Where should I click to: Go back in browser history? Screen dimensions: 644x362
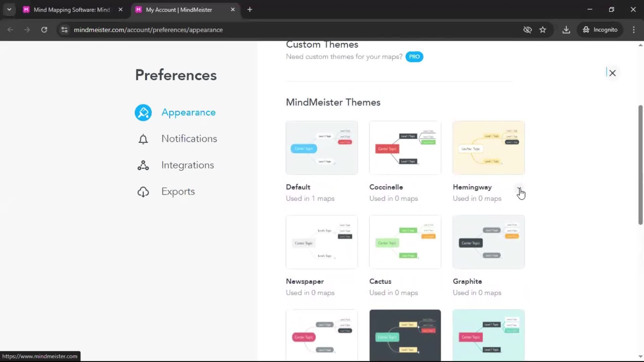coord(10,30)
